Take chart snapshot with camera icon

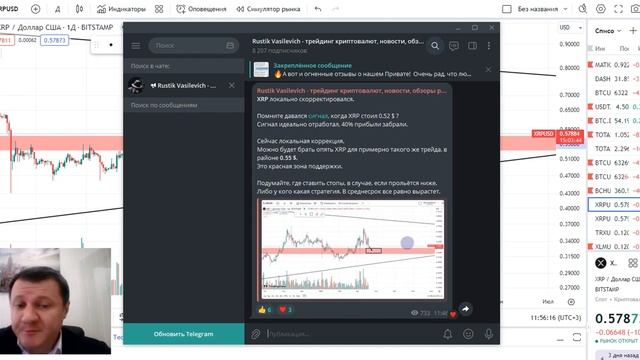636,9
